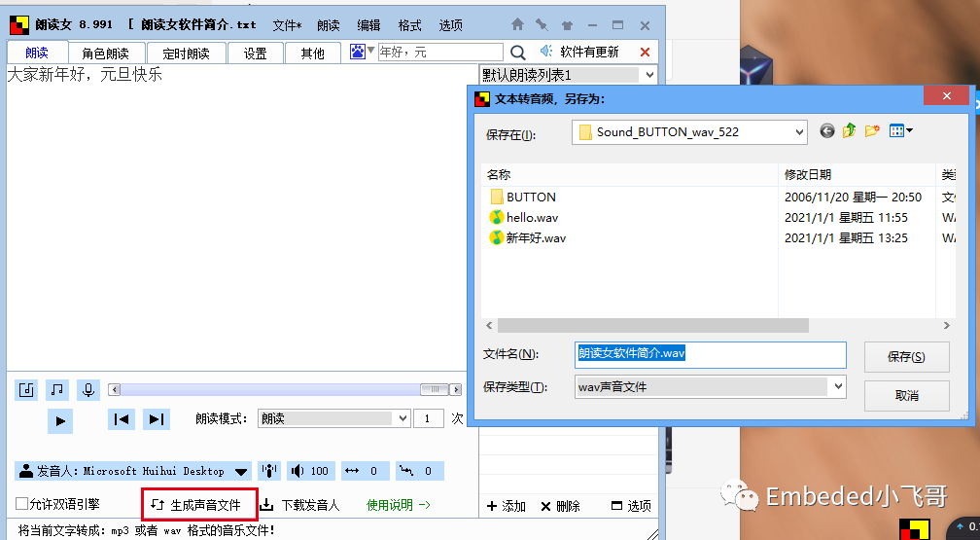The width and height of the screenshot is (980, 540).
Task: Click the progress bar left arrow
Action: pyautogui.click(x=114, y=389)
